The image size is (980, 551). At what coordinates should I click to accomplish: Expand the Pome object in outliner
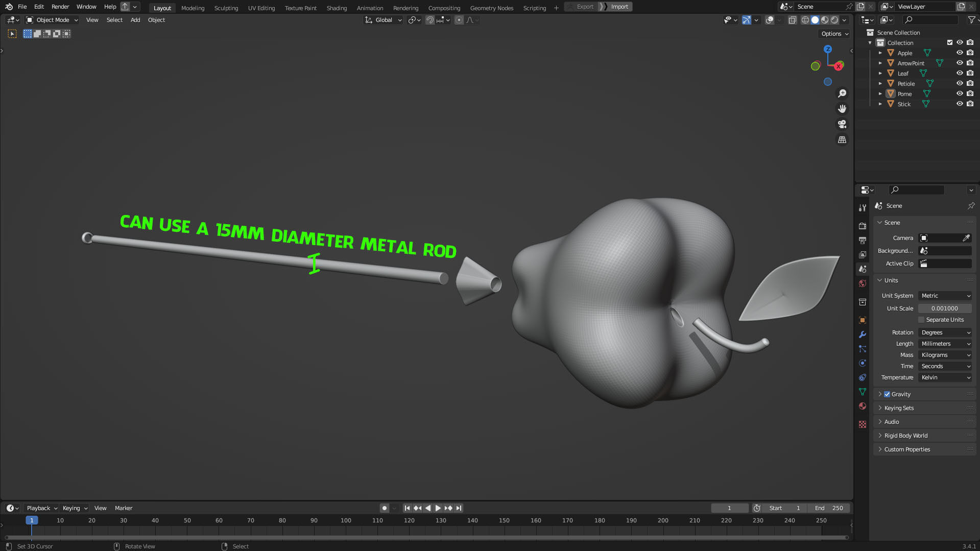(880, 94)
